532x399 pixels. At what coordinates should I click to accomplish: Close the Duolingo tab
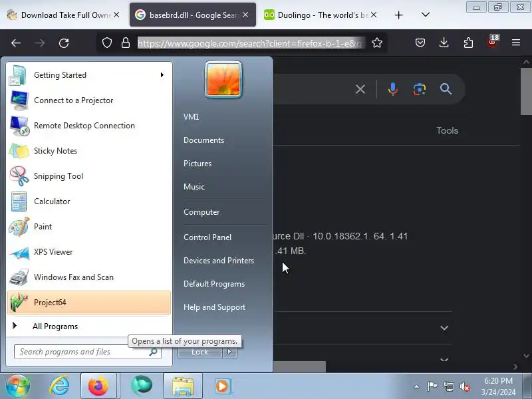click(x=374, y=15)
